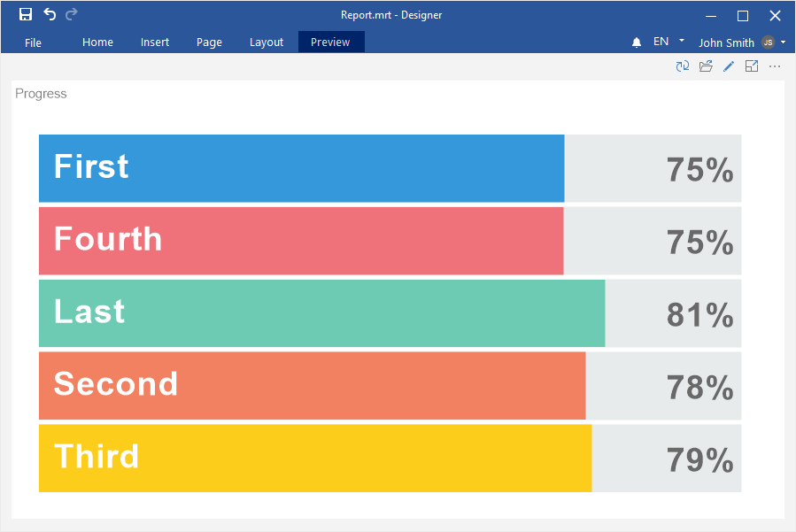Click the yellow Third progress bar
Image resolution: width=796 pixels, height=532 pixels.
pos(315,458)
